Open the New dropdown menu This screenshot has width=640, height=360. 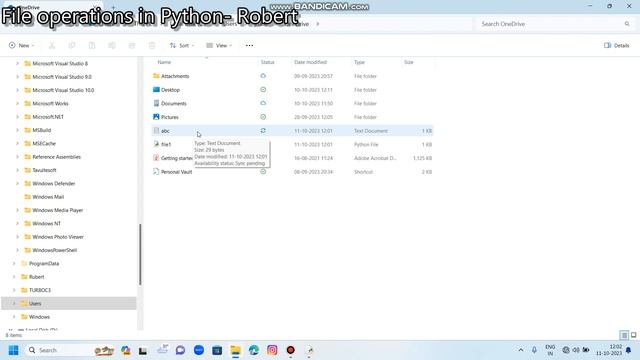(22, 45)
